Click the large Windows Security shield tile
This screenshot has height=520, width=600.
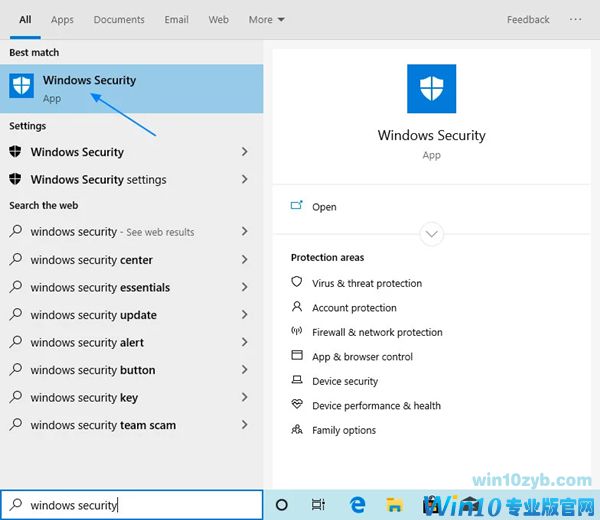tap(431, 88)
